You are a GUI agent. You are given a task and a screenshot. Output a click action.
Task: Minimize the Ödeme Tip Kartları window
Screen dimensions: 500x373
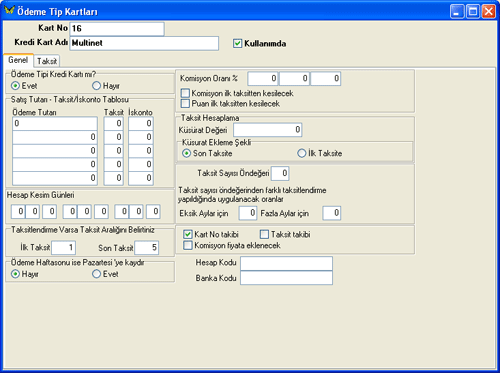click(x=457, y=11)
